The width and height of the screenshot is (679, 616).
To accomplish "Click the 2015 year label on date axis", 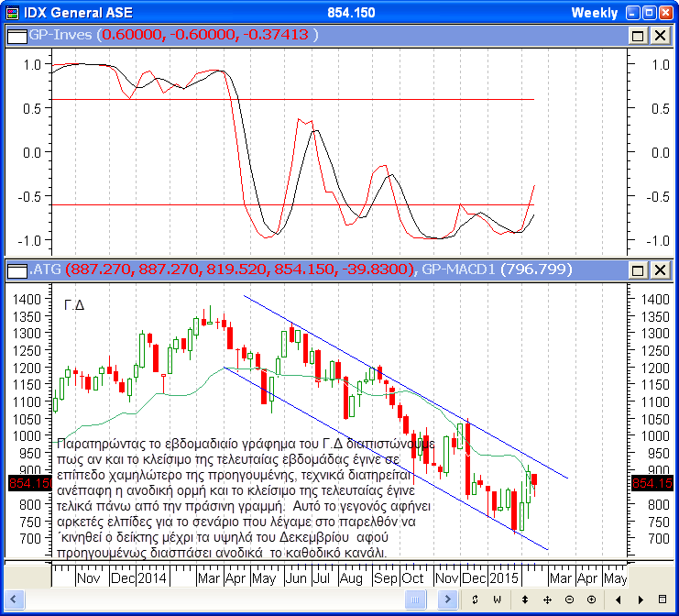I will coord(504,578).
